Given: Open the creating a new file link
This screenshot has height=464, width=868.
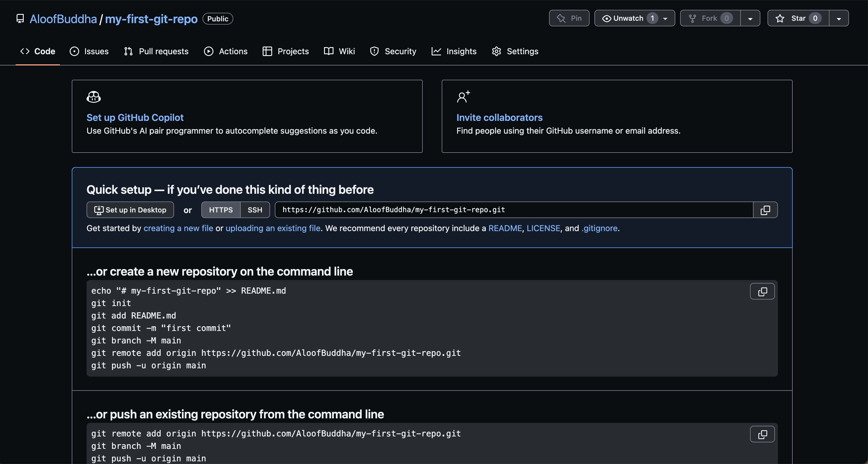Looking at the screenshot, I should [178, 228].
